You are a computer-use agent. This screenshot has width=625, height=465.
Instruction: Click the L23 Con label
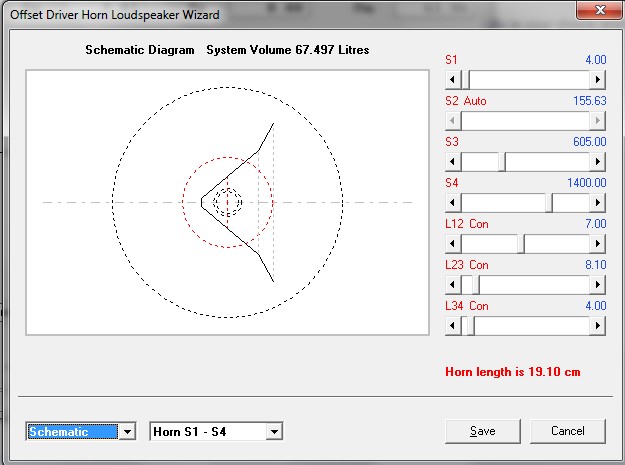[467, 265]
